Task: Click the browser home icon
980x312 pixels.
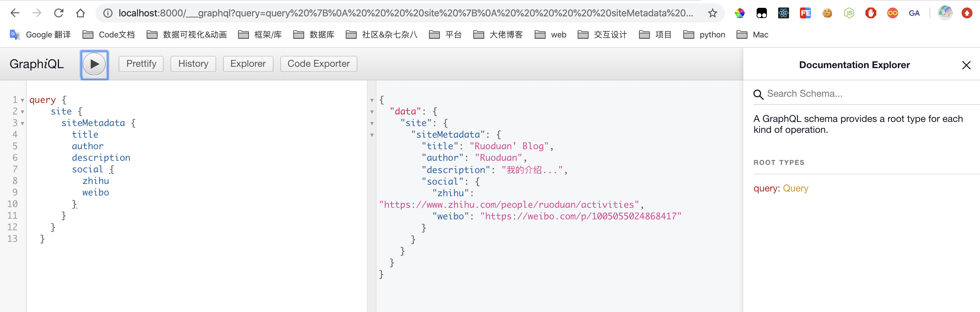Action: pos(80,13)
